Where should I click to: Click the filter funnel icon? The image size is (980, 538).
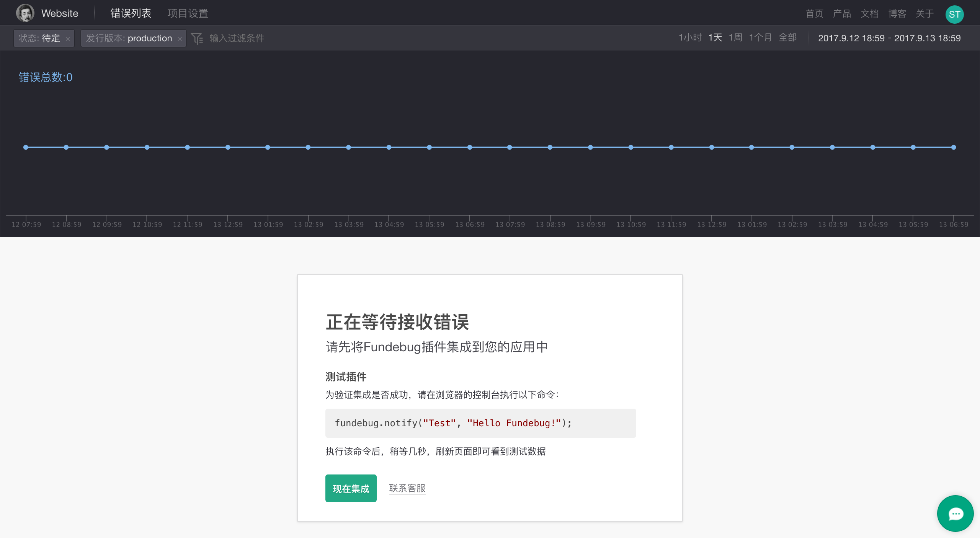tap(197, 38)
